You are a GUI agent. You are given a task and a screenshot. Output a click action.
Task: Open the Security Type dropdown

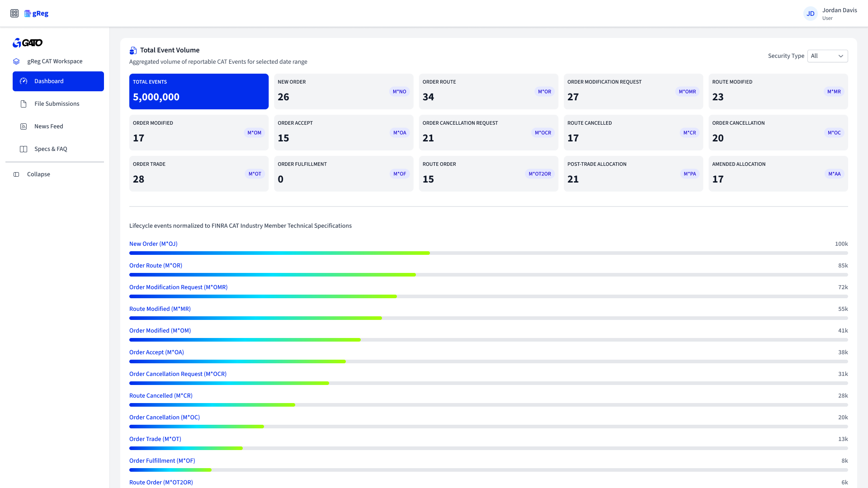tap(827, 56)
